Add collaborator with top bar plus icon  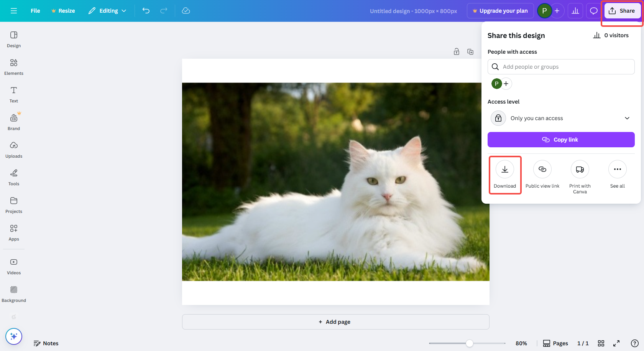[x=557, y=11]
